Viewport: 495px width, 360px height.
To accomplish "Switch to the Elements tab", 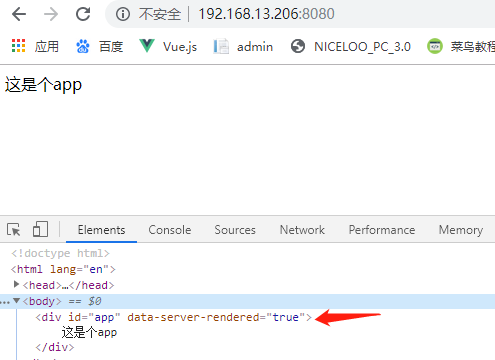I will (101, 230).
